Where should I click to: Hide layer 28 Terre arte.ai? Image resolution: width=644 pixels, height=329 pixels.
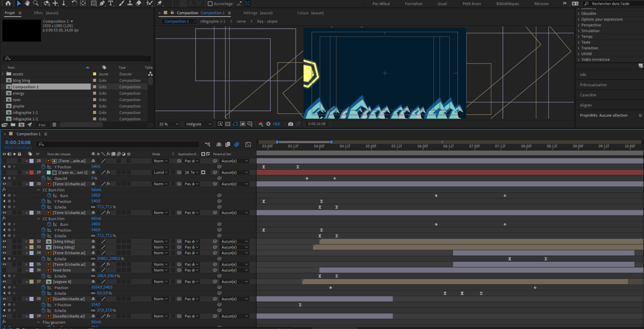pyautogui.click(x=4, y=161)
